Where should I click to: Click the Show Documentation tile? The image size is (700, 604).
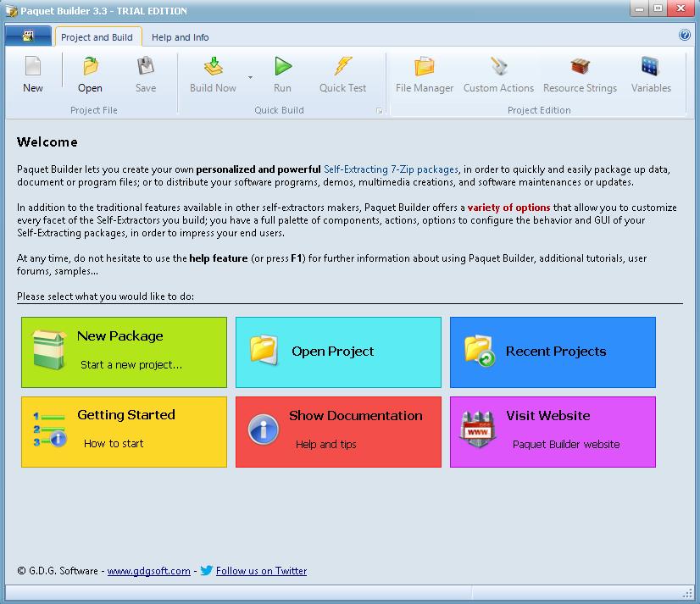coord(338,432)
